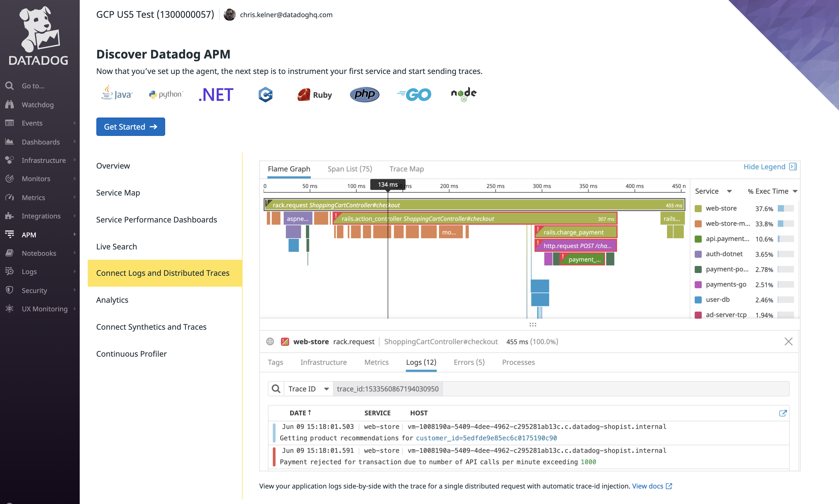
Task: Click the panel resize handle dots
Action: [x=532, y=325]
